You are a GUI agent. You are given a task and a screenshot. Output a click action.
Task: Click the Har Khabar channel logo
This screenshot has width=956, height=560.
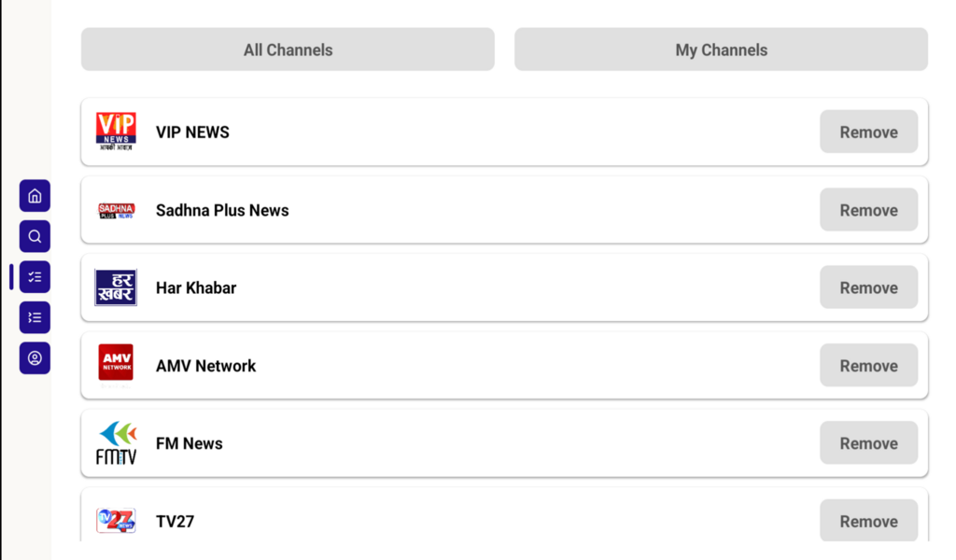click(116, 287)
